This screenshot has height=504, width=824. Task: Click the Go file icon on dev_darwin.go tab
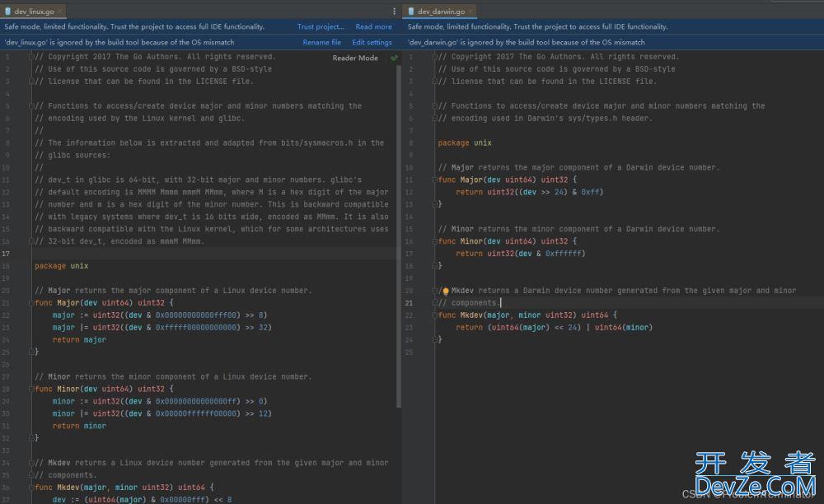(411, 11)
